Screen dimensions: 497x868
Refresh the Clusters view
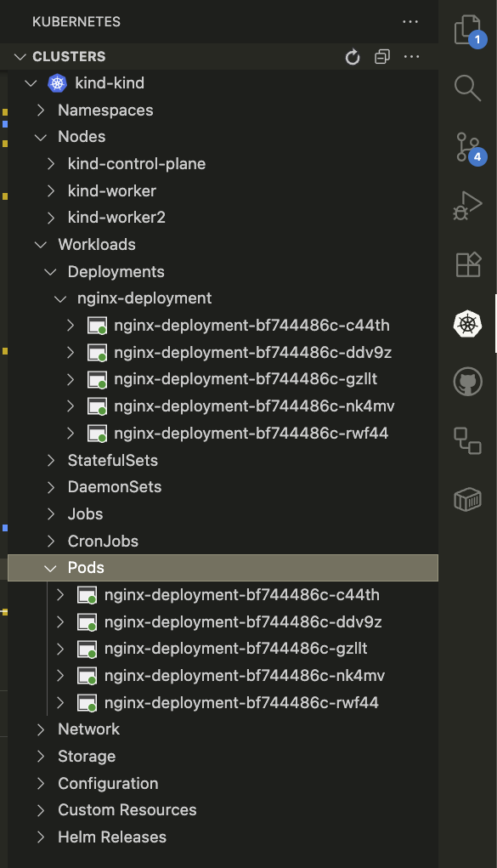pos(353,56)
